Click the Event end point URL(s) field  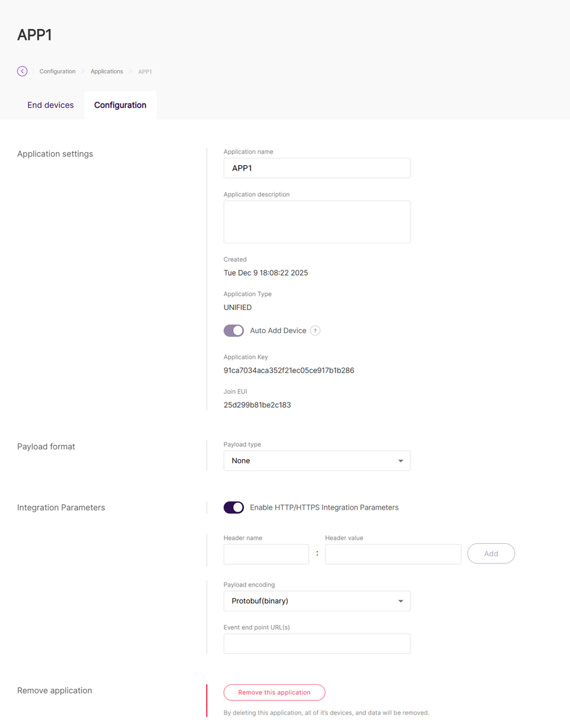point(317,643)
